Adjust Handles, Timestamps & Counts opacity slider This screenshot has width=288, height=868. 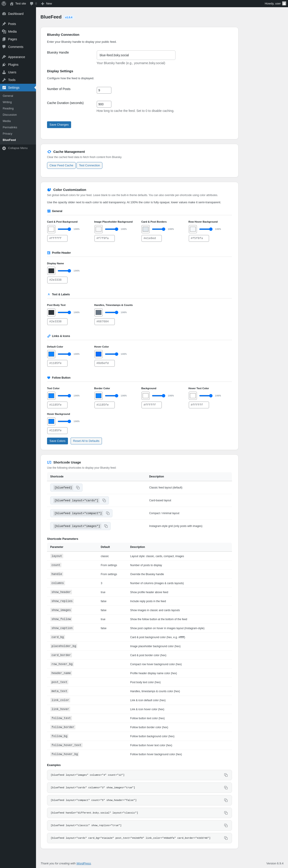[x=112, y=312]
